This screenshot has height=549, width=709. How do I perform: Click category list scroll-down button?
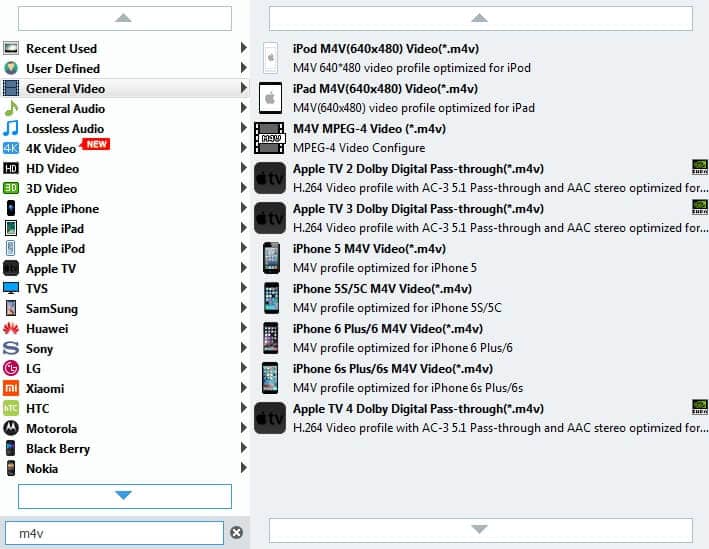click(x=125, y=496)
